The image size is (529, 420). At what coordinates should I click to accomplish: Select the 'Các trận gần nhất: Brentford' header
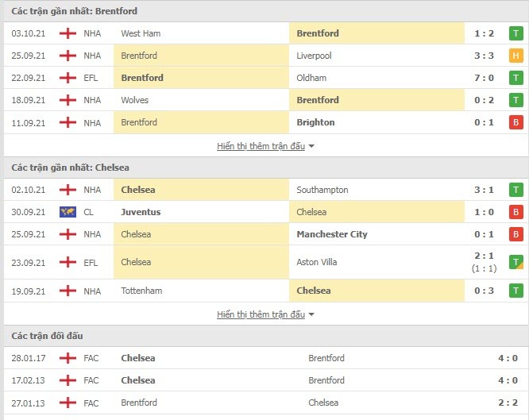point(74,11)
